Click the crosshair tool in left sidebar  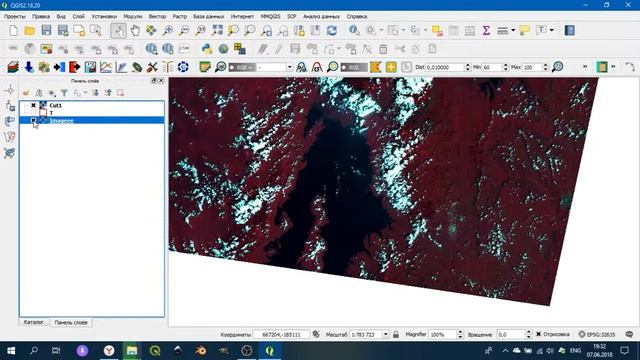[10, 90]
